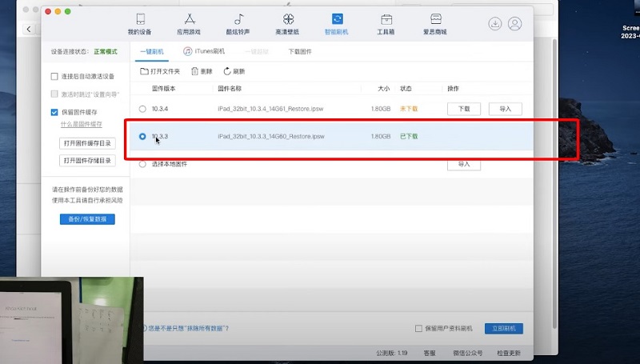
Task: Switch to 下载固件 tab
Action: click(300, 51)
